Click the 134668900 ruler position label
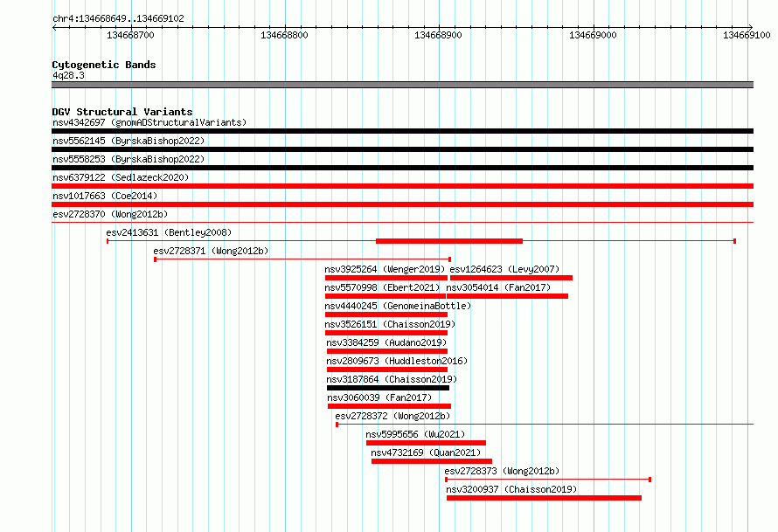This screenshot has height=532, width=778. (x=438, y=35)
